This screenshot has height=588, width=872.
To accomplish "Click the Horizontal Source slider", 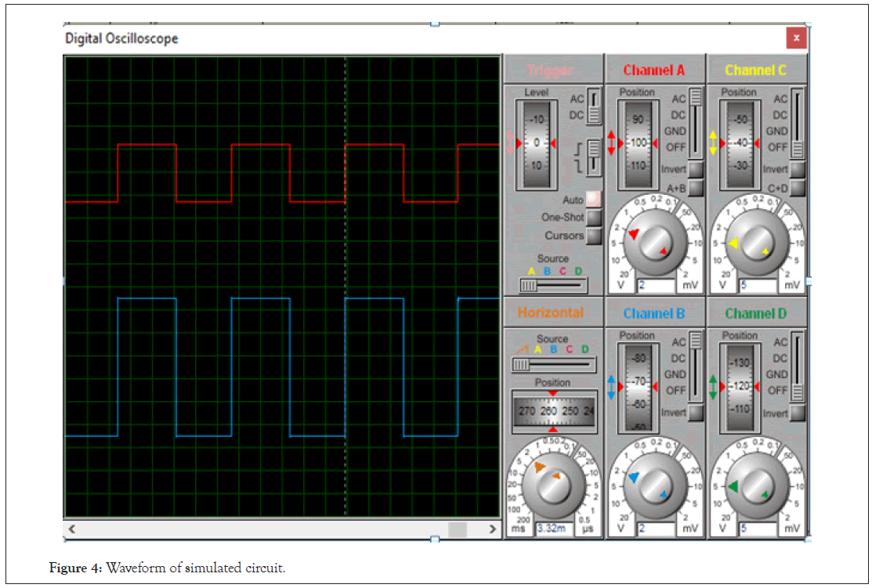I will (553, 365).
